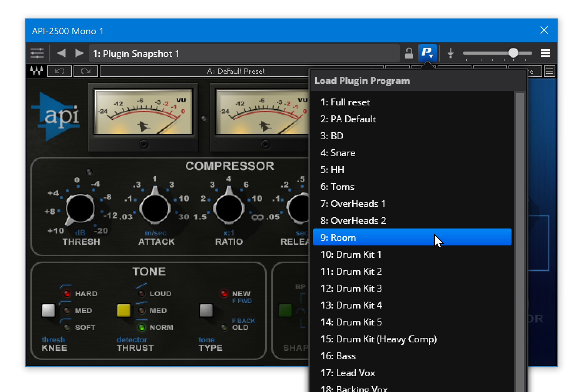Go to next plugin snapshot arrow

click(79, 53)
